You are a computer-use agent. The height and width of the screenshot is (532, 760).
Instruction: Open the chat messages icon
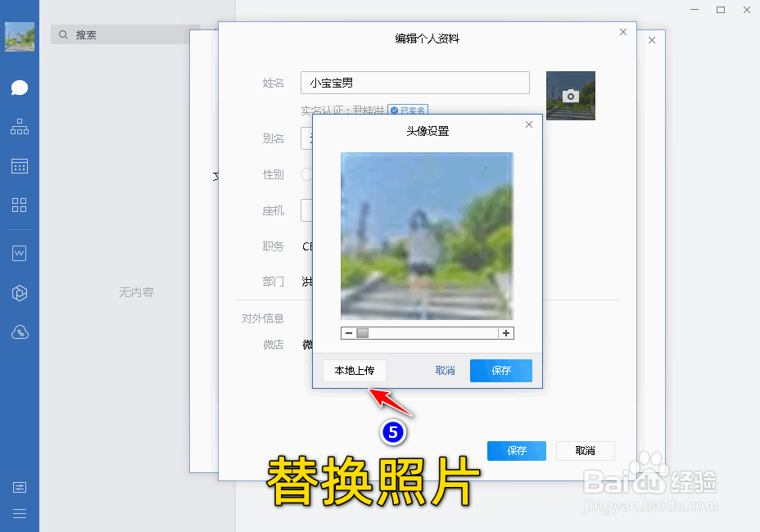coord(20,88)
